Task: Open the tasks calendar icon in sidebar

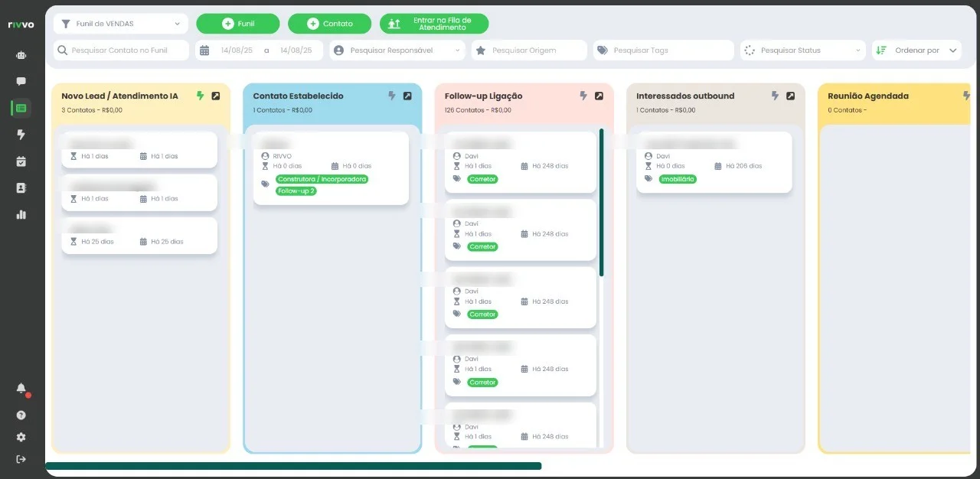Action: point(21,161)
